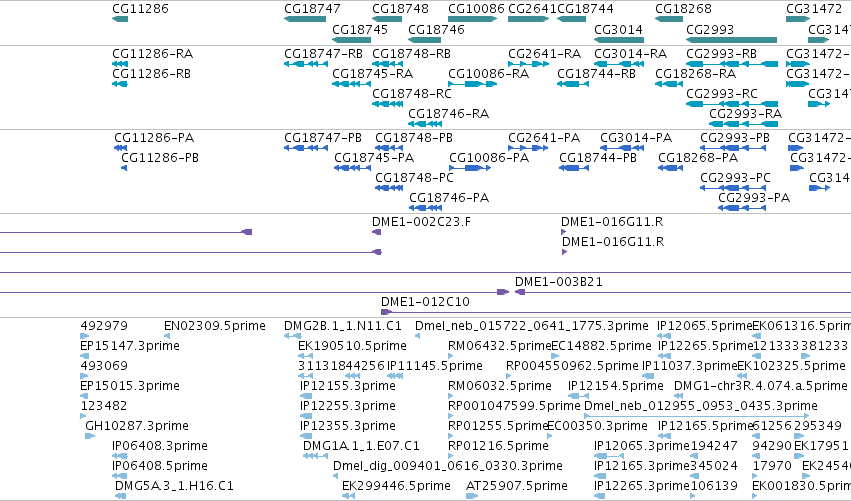Select the CG10086 gene label
Image resolution: width=851 pixels, height=501 pixels.
[x=476, y=9]
